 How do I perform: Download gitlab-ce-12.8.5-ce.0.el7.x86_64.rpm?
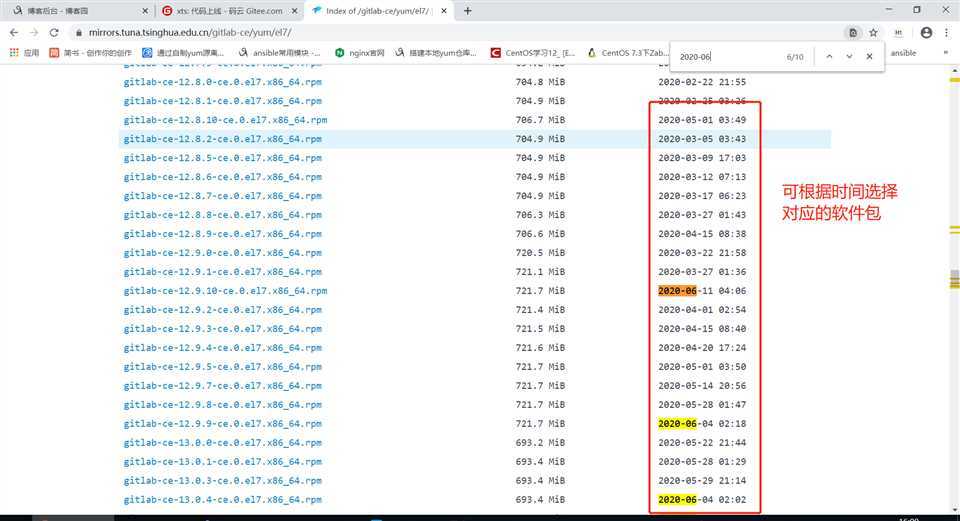click(x=222, y=158)
